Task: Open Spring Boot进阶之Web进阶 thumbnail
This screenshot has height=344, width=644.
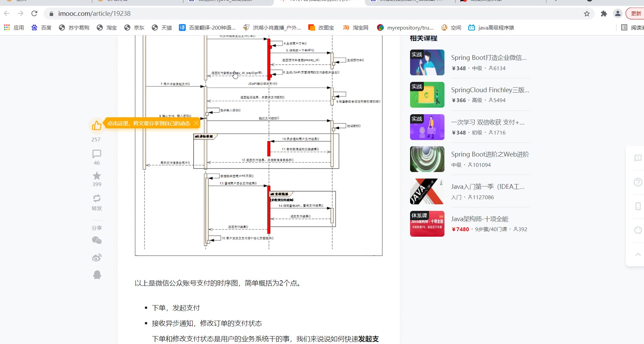Action: [x=427, y=159]
